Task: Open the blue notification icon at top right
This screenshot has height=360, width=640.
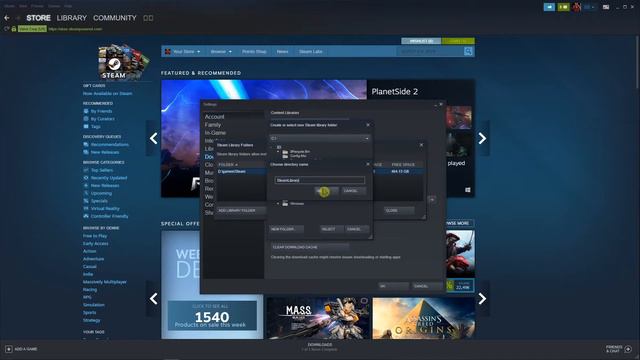Action: click(x=549, y=7)
